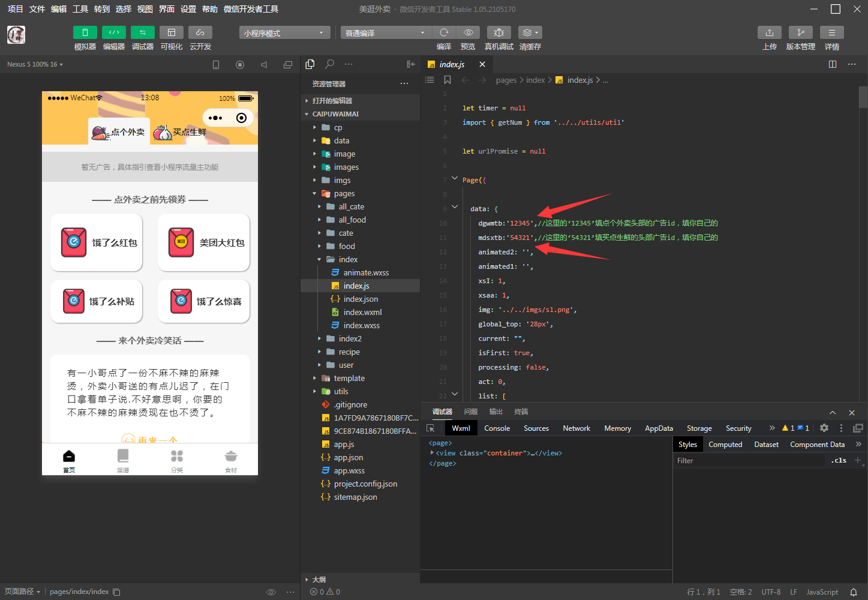Open the 微信开发者工具 menu
868x600 pixels.
[x=251, y=9]
